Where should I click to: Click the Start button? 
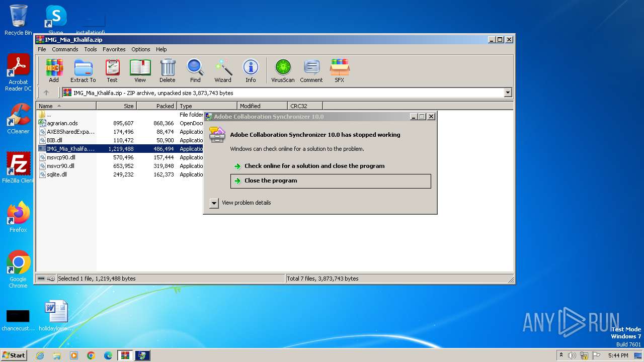14,355
